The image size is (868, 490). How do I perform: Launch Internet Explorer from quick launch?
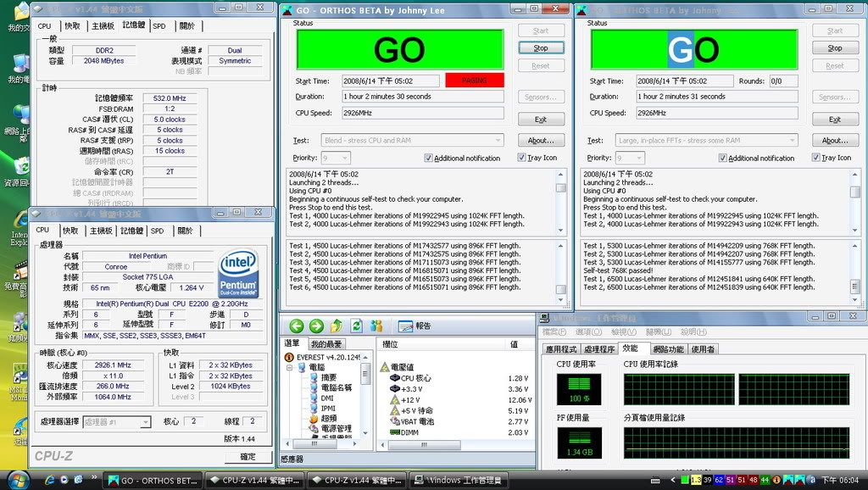coord(50,480)
